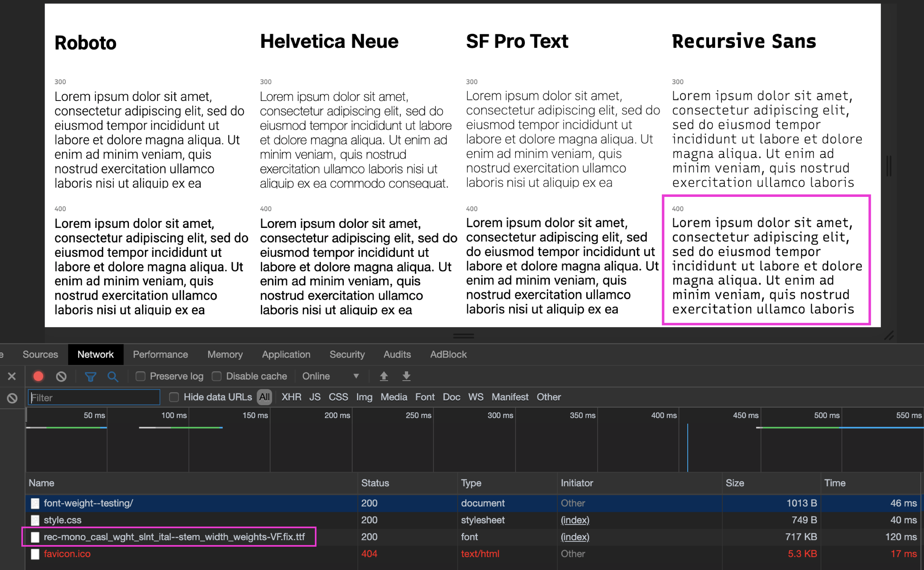This screenshot has height=570, width=924.
Task: Export recorded requests with the download icon
Action: click(406, 376)
